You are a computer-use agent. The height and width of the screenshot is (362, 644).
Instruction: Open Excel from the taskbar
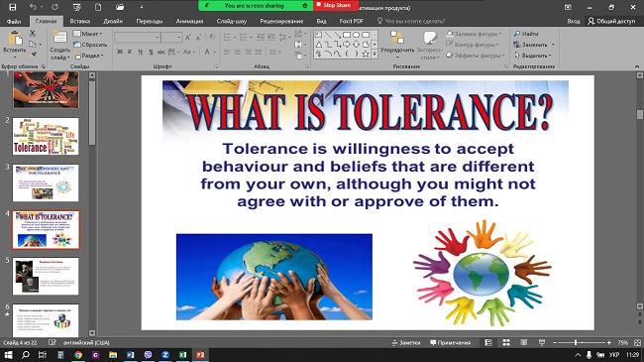coord(182,355)
